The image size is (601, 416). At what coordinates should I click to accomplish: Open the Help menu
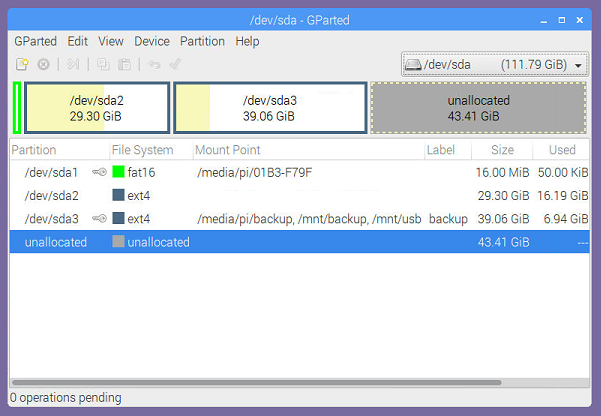click(x=247, y=41)
